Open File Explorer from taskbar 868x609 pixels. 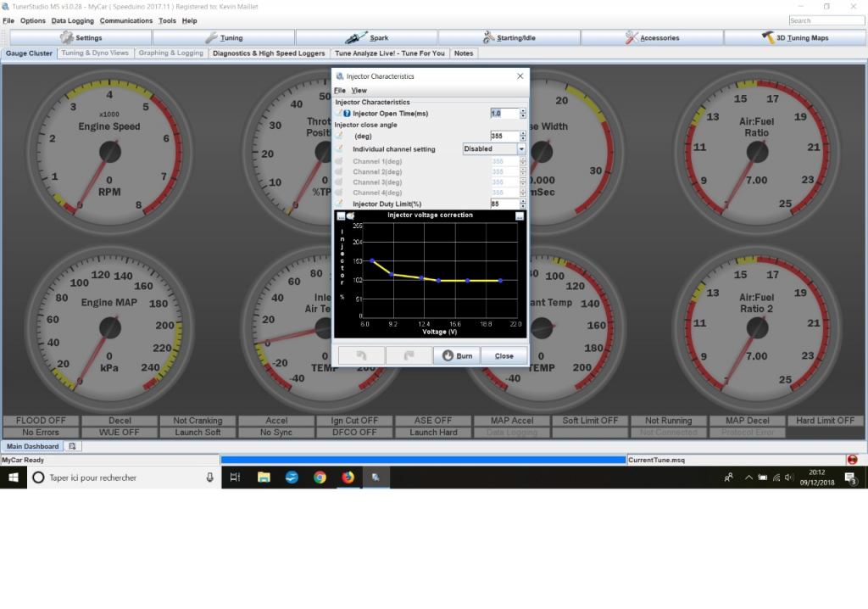point(264,478)
